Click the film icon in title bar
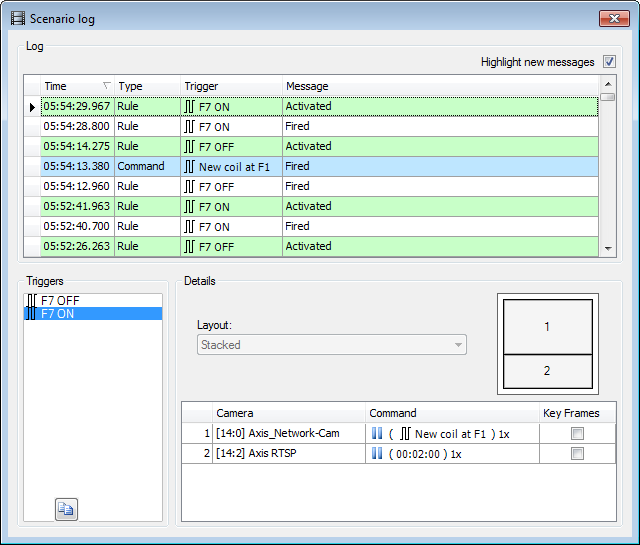The width and height of the screenshot is (640, 545). click(17, 18)
